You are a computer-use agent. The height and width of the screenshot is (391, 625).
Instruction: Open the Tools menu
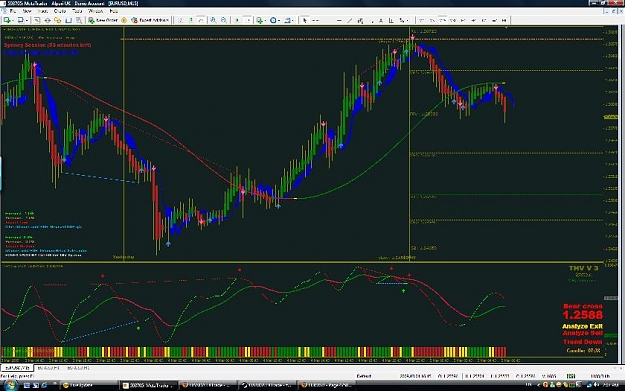coord(77,11)
